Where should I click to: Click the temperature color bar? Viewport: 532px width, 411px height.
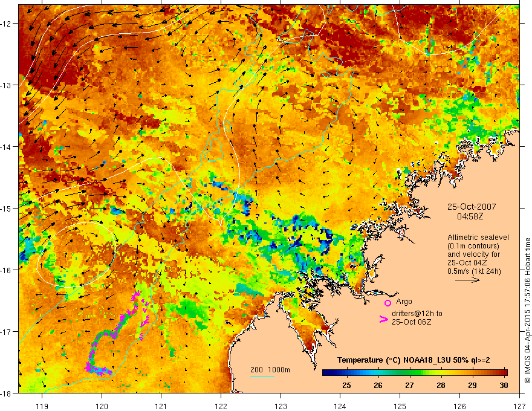pos(415,373)
